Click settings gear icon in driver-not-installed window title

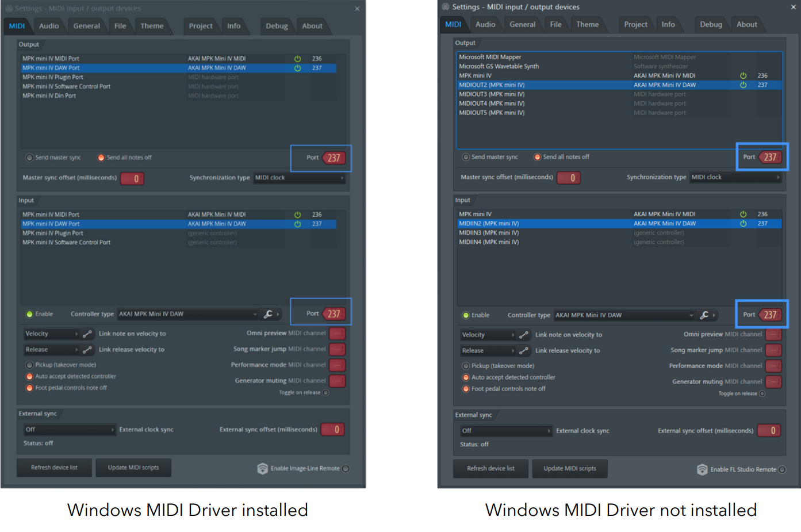[446, 7]
